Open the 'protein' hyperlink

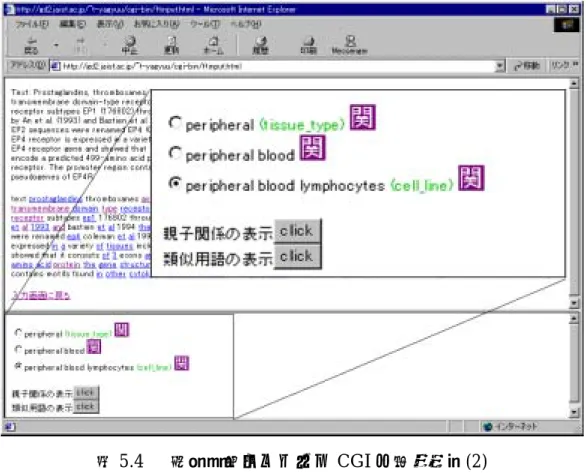(67, 265)
